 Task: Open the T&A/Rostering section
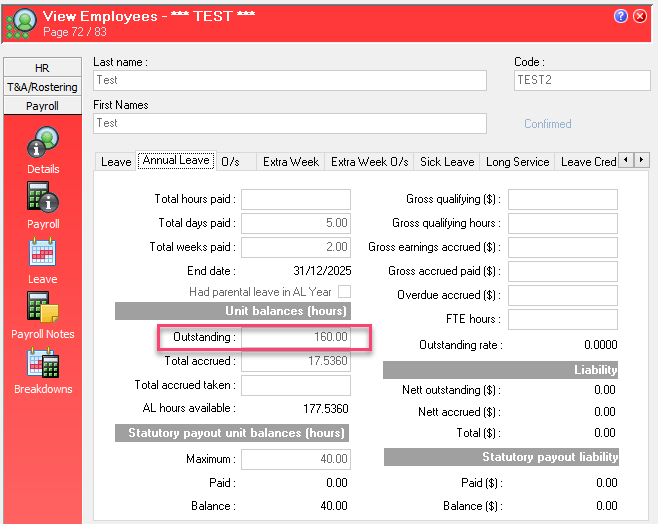[x=42, y=87]
